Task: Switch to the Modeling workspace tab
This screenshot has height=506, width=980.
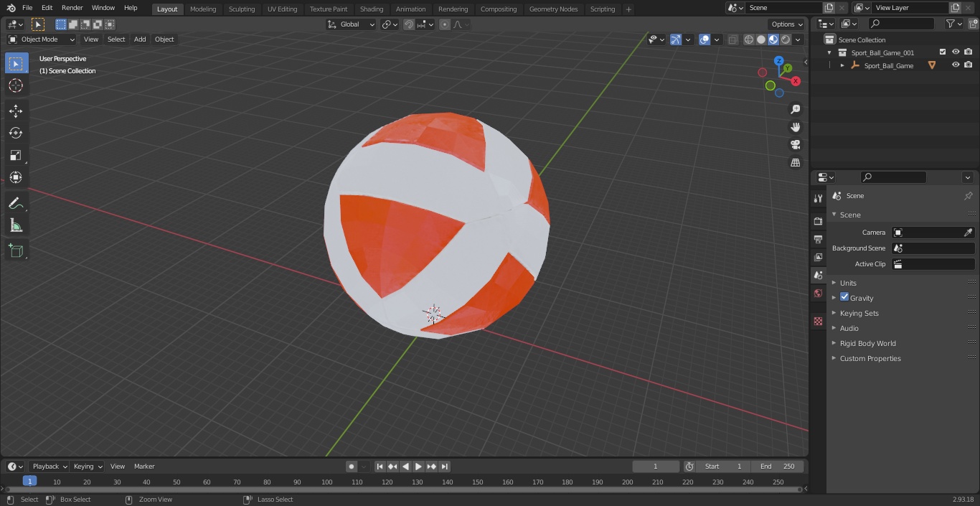Action: click(203, 9)
